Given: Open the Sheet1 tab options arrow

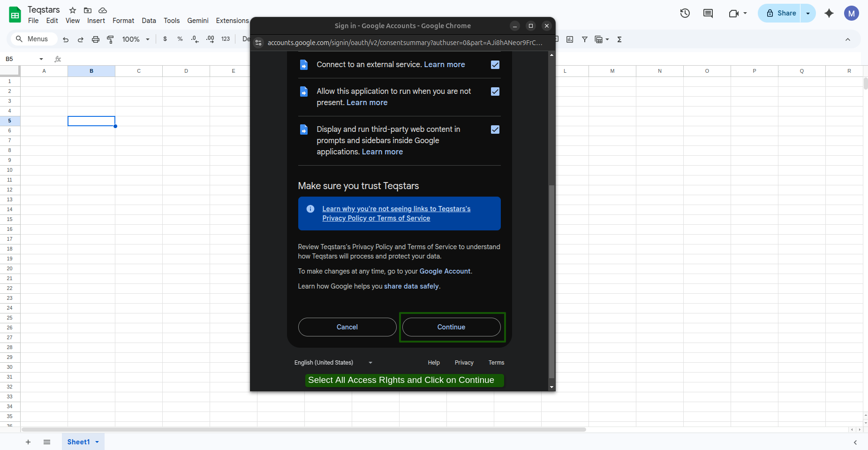Looking at the screenshot, I should point(97,442).
